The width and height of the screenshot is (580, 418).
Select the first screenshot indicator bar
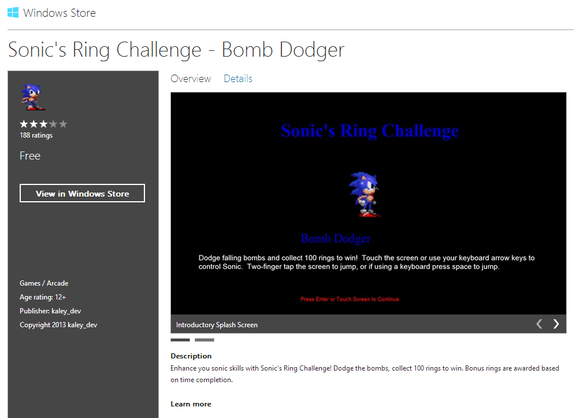[x=180, y=340]
